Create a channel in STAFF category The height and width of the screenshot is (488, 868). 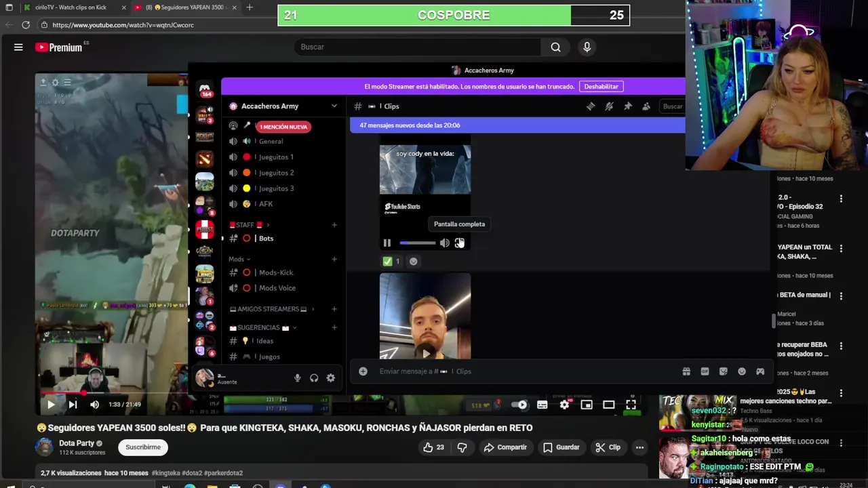click(334, 225)
